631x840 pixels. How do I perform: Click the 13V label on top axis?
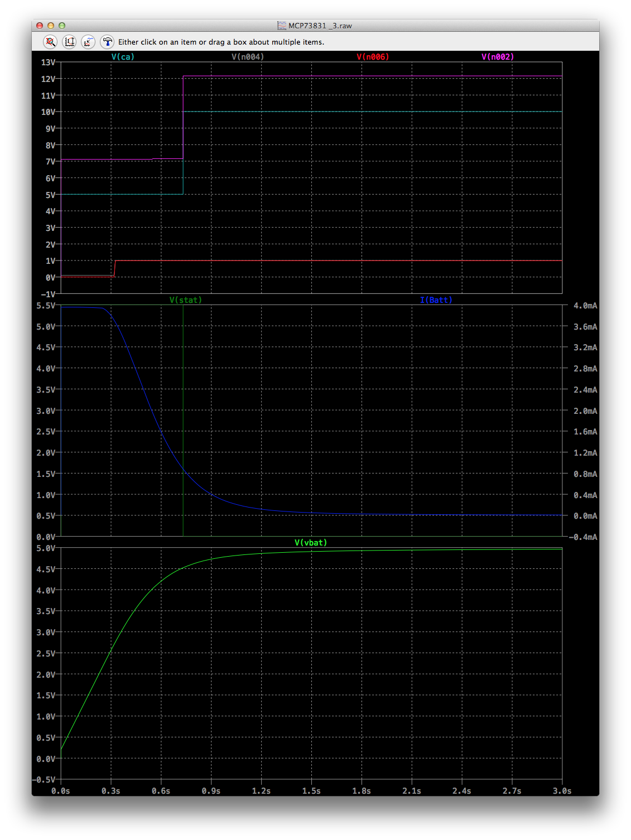[48, 62]
